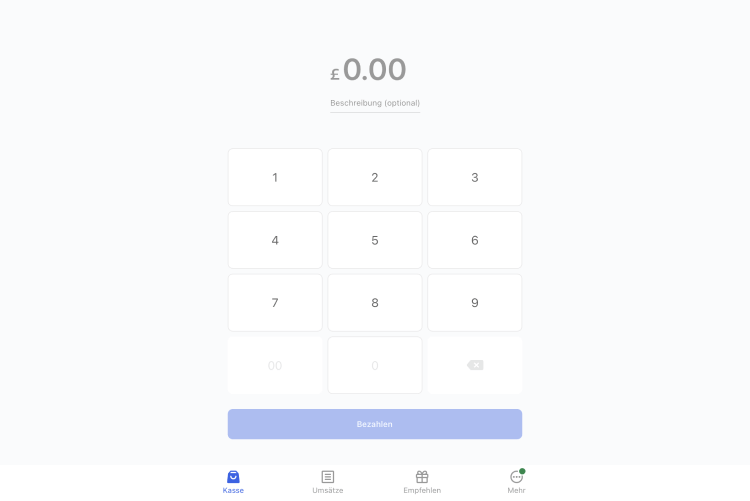Click the £0.00 amount display
750x501 pixels.
[369, 70]
